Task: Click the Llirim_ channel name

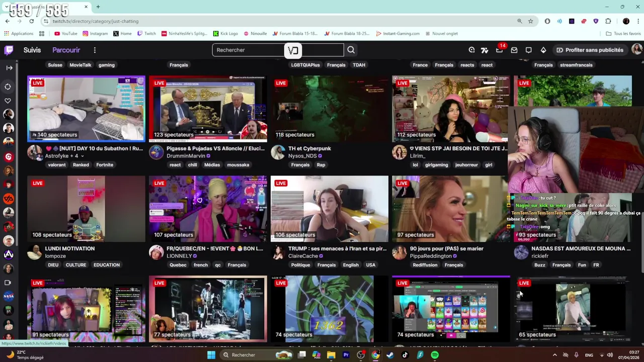Action: coord(418,156)
